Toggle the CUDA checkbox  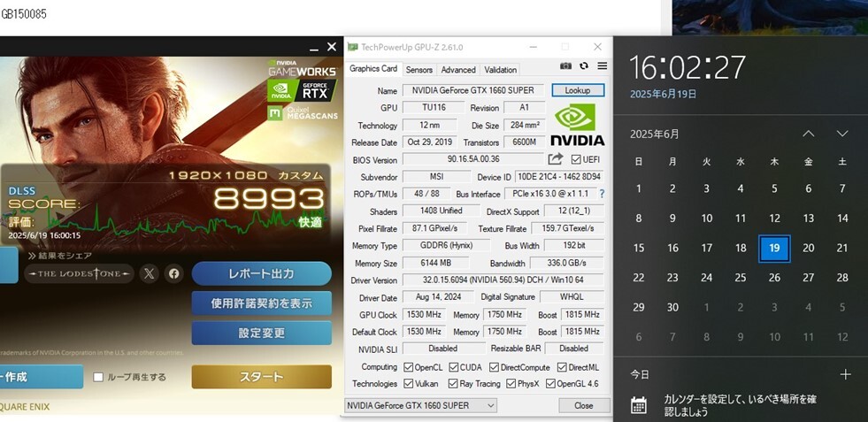[453, 367]
